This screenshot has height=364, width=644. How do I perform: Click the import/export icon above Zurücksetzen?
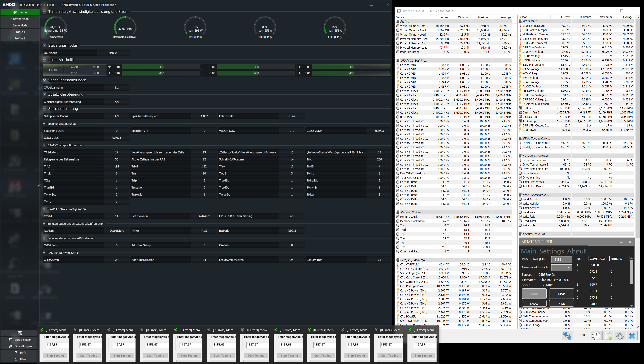(20, 333)
